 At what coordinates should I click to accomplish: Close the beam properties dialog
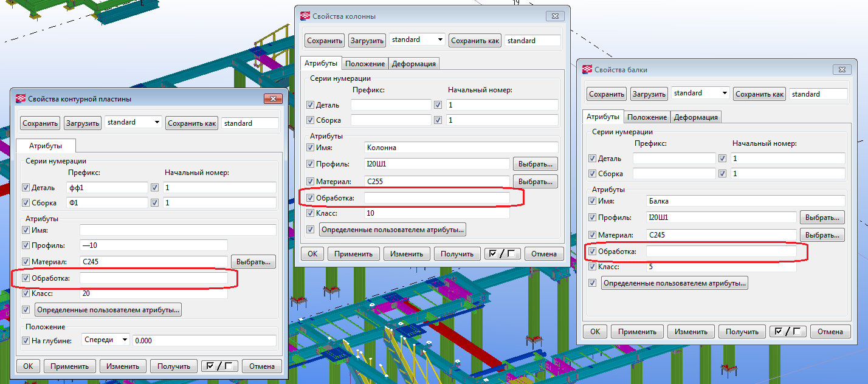click(841, 70)
